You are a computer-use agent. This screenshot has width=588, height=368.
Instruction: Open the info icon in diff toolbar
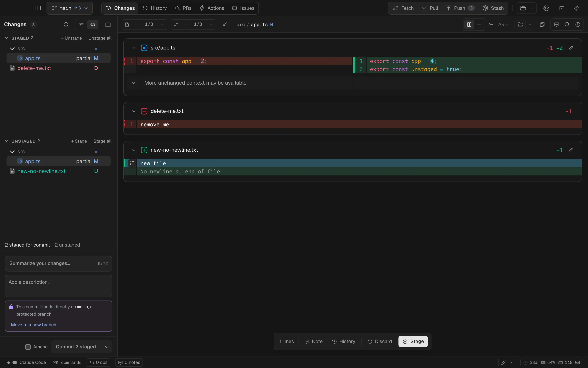(x=578, y=25)
